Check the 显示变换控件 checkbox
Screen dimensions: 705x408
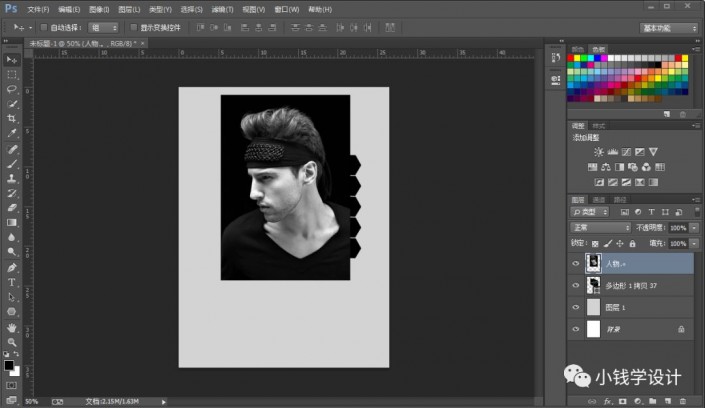[x=132, y=27]
